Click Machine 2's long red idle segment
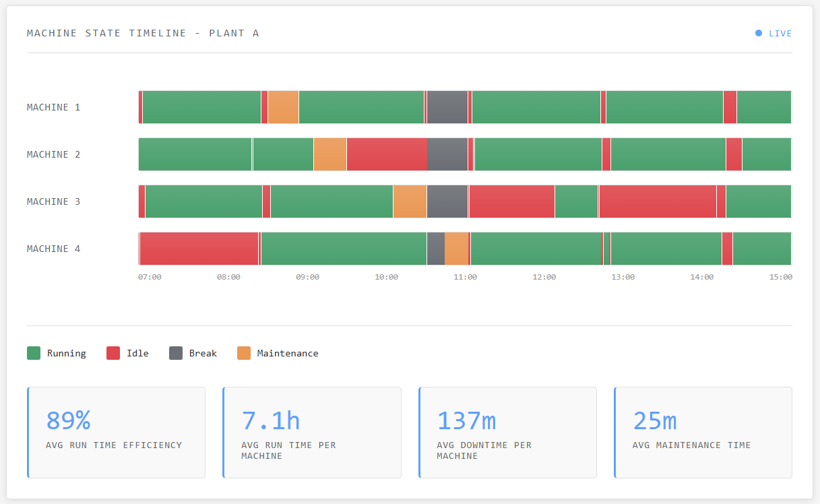 pyautogui.click(x=386, y=154)
